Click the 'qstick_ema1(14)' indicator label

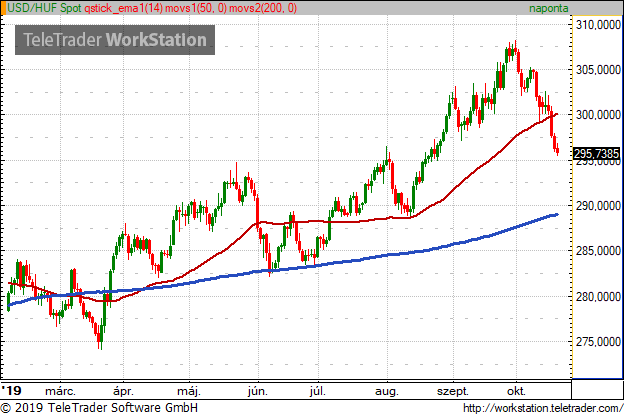[x=123, y=8]
